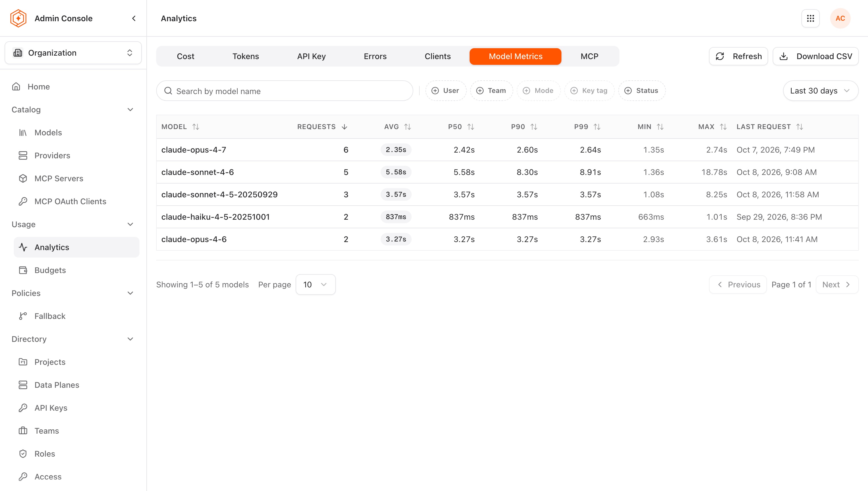Go to Home in sidebar

click(x=73, y=87)
